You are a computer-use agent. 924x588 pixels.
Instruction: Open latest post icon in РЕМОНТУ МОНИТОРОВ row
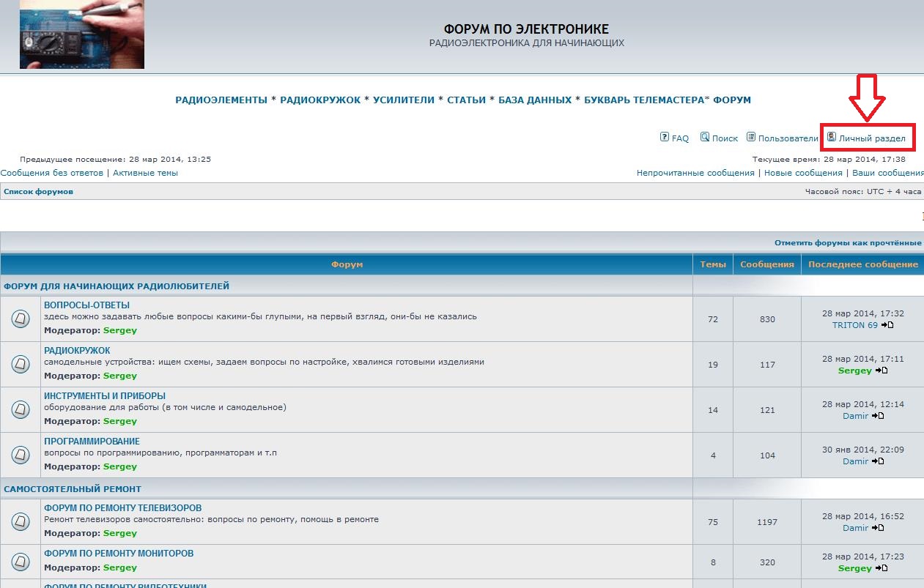882,568
